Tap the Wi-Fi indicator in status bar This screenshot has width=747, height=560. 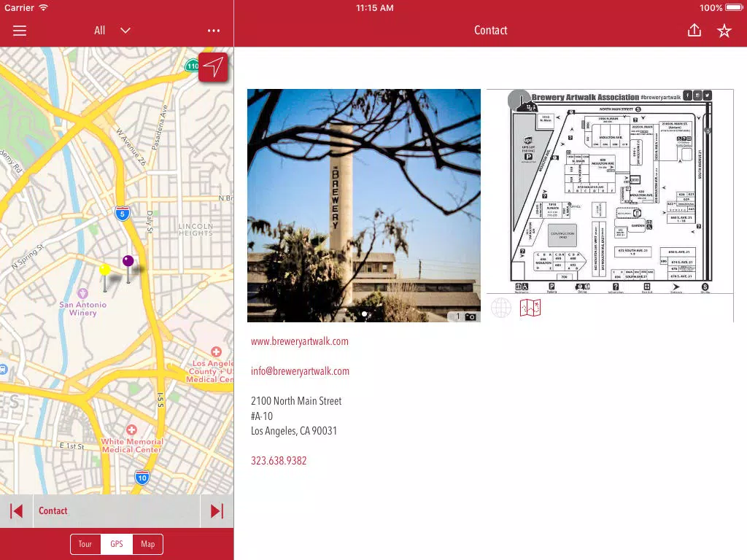[43, 7]
